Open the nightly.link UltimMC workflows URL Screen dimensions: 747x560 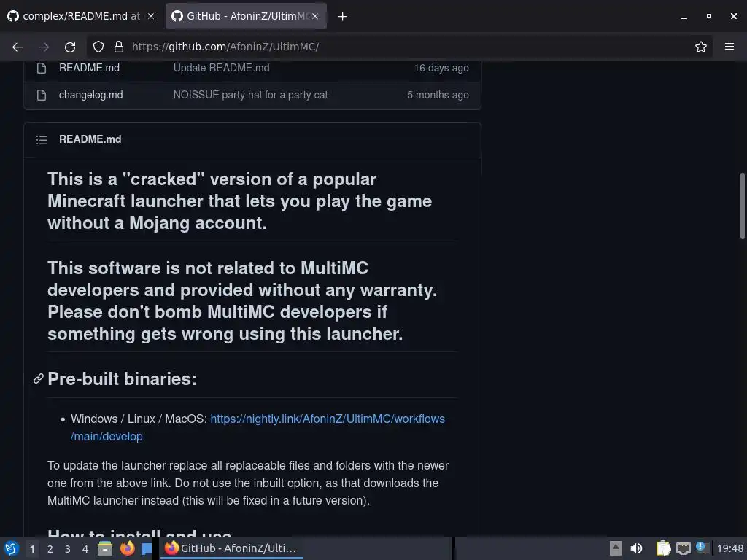pyautogui.click(x=258, y=427)
